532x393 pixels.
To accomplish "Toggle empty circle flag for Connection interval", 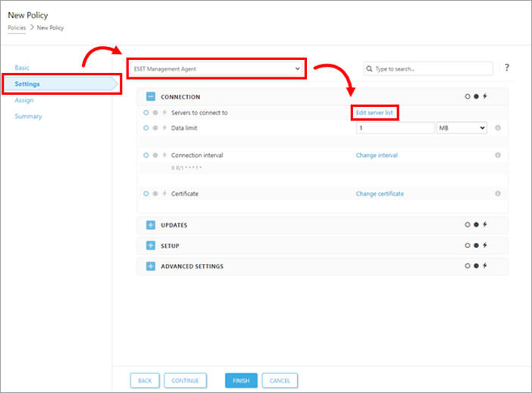I will coord(146,156).
